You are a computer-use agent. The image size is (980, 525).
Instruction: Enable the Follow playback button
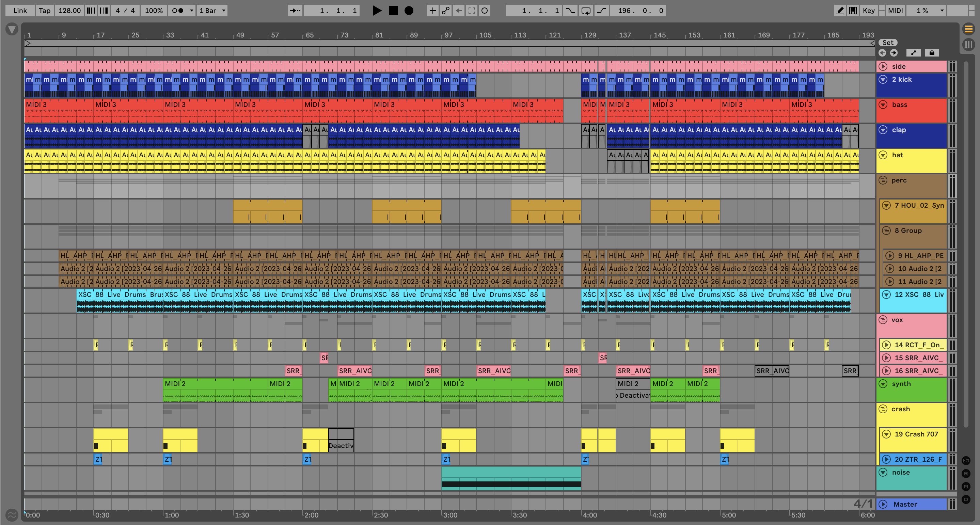pyautogui.click(x=295, y=11)
